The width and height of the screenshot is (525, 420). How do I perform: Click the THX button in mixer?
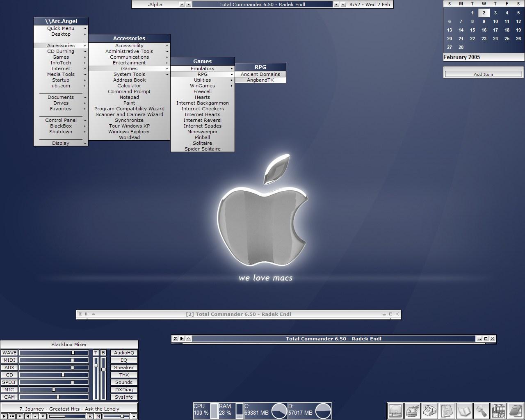[x=124, y=375]
